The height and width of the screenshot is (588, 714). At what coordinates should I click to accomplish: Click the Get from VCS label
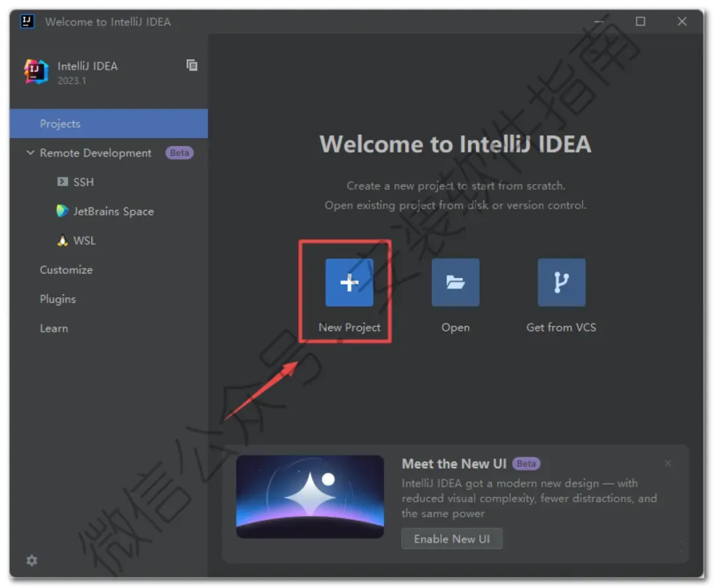pyautogui.click(x=561, y=327)
